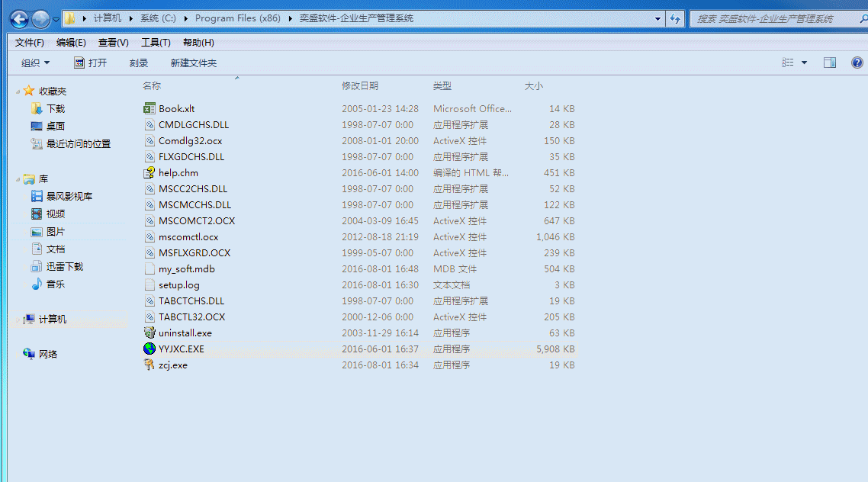The width and height of the screenshot is (868, 482).
Task: Select the help.chm help file icon
Action: [149, 172]
